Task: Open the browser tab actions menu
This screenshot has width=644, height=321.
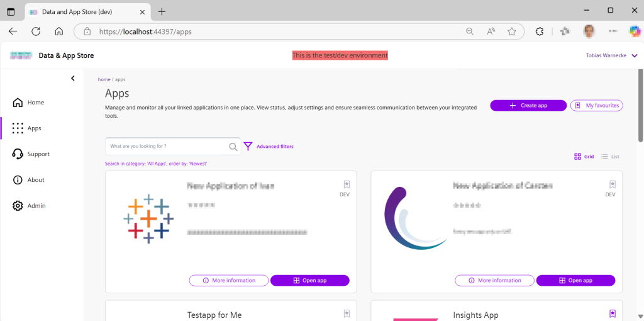Action: coord(11,11)
